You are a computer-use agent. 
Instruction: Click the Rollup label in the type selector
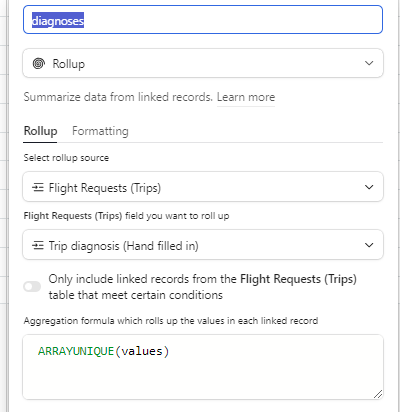coord(69,64)
